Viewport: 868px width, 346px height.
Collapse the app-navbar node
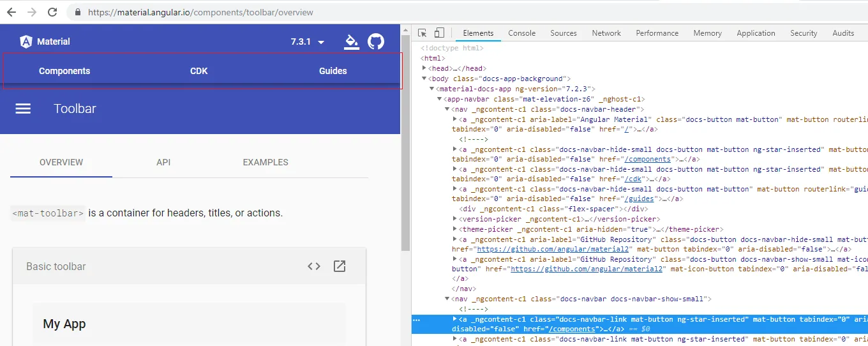(440, 99)
